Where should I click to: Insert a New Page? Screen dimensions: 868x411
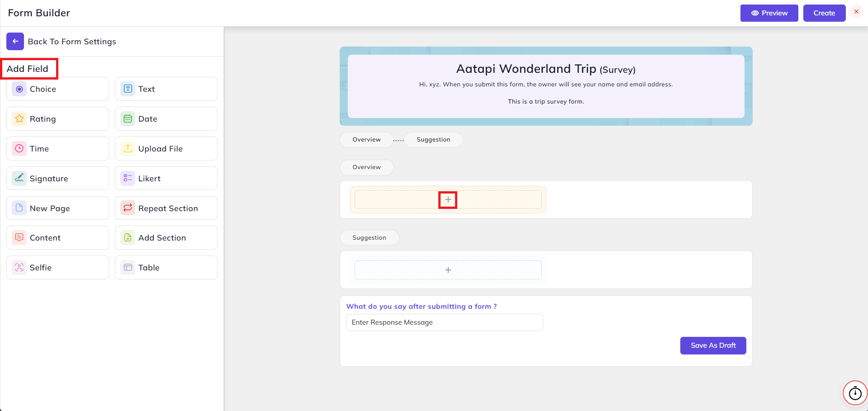[x=57, y=208]
